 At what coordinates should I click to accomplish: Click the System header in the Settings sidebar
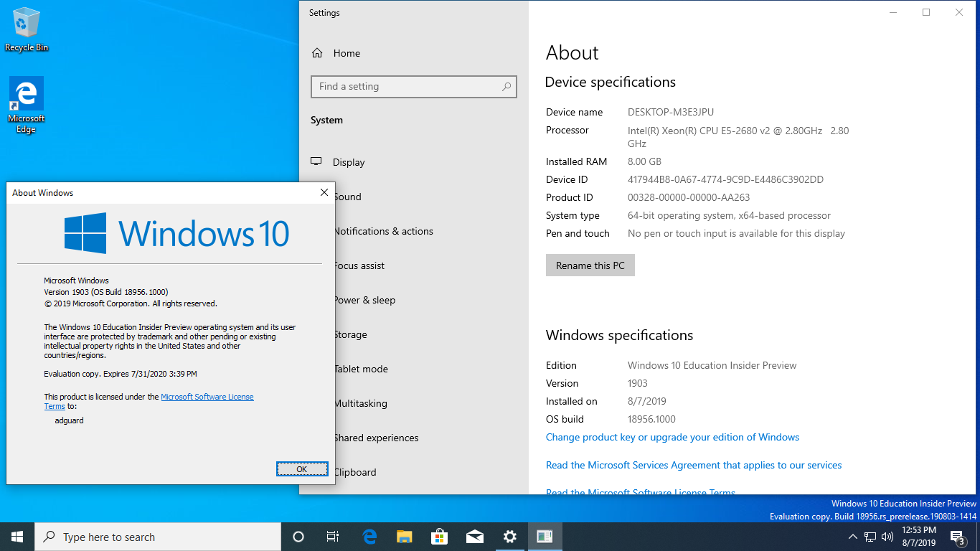326,120
